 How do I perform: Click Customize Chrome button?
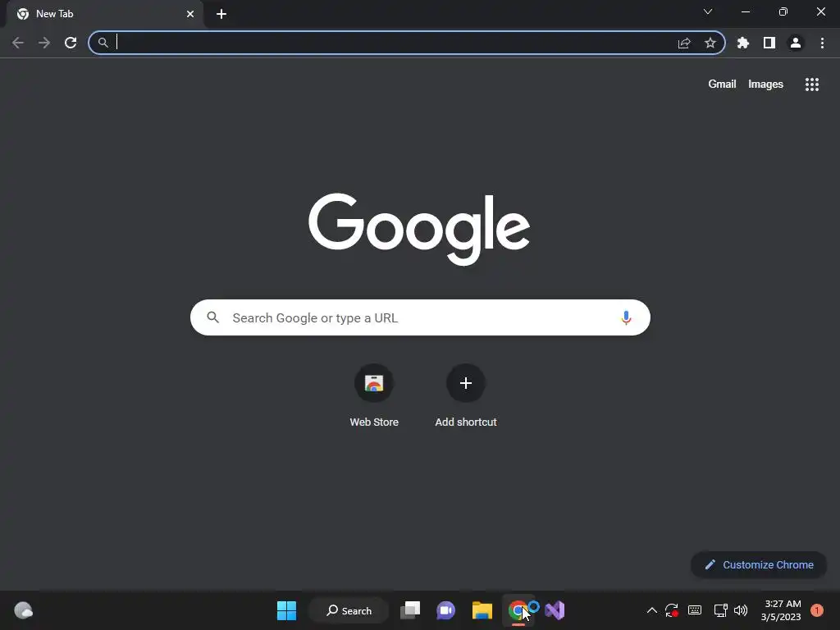click(x=759, y=564)
